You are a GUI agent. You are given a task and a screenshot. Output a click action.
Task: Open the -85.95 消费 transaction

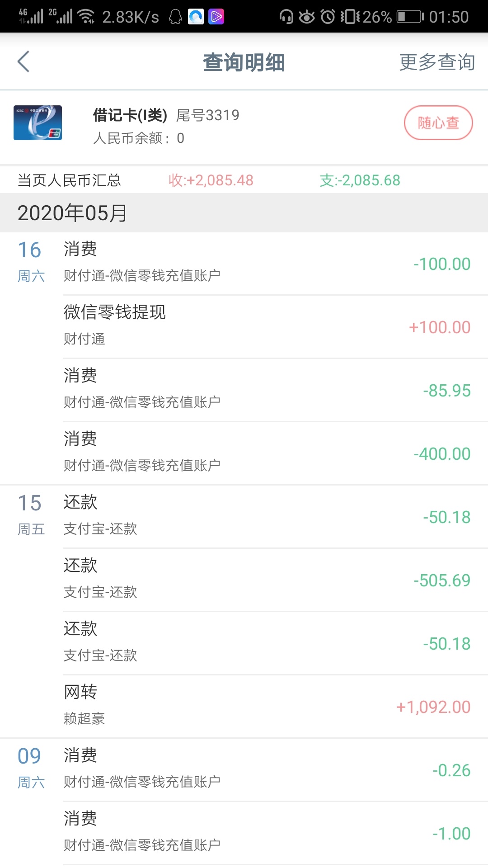(x=276, y=390)
